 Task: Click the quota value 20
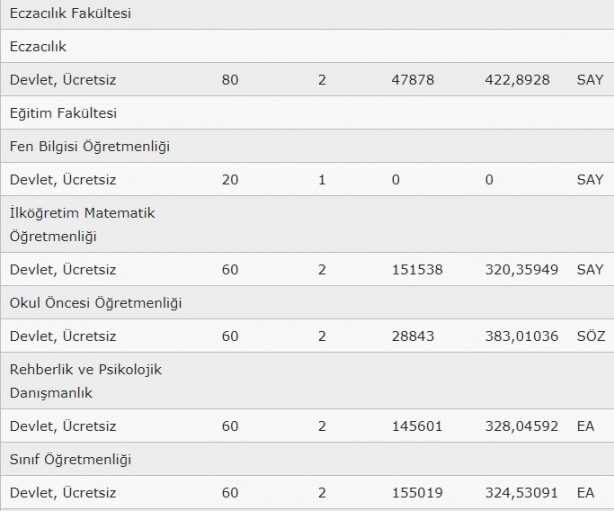tap(230, 180)
